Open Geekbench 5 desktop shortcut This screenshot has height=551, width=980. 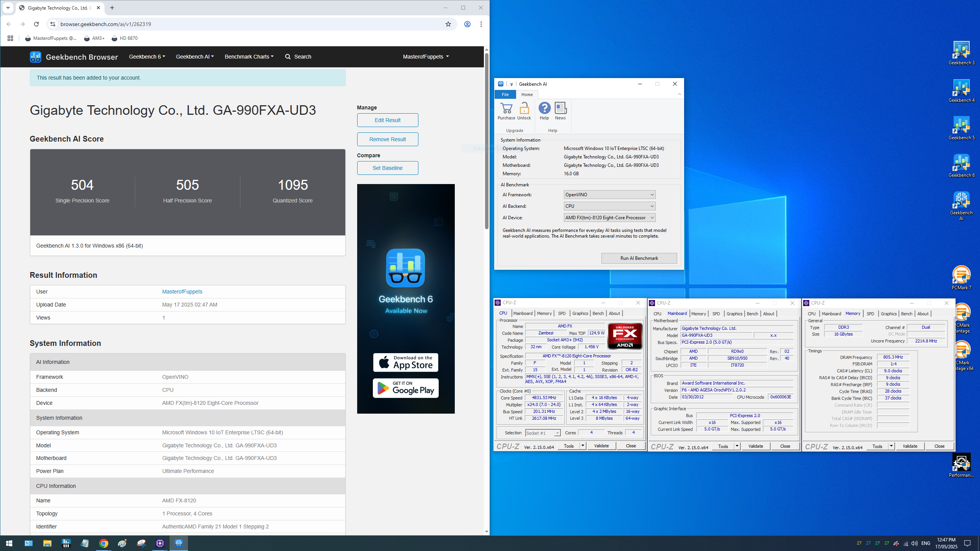tap(961, 128)
